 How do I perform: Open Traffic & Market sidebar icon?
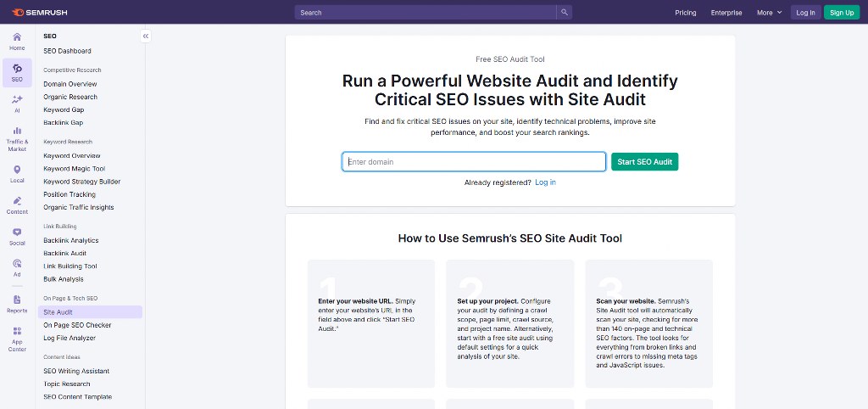pos(17,138)
